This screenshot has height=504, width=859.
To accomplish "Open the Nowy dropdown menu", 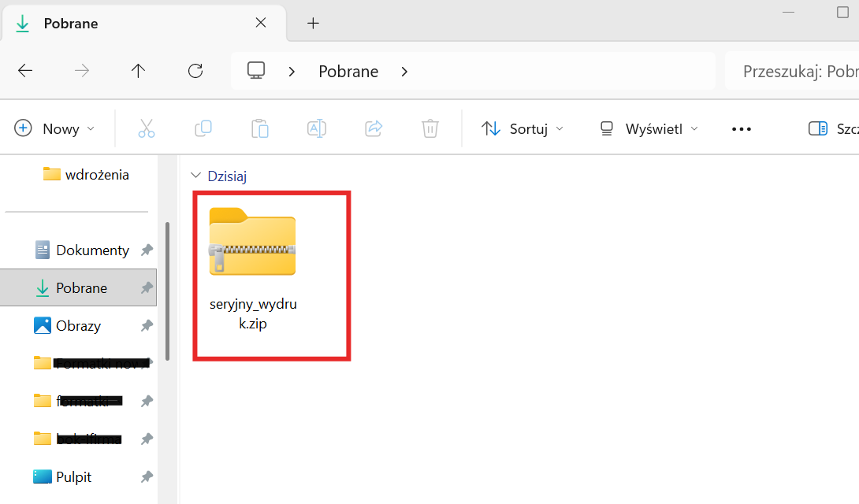I will [55, 128].
